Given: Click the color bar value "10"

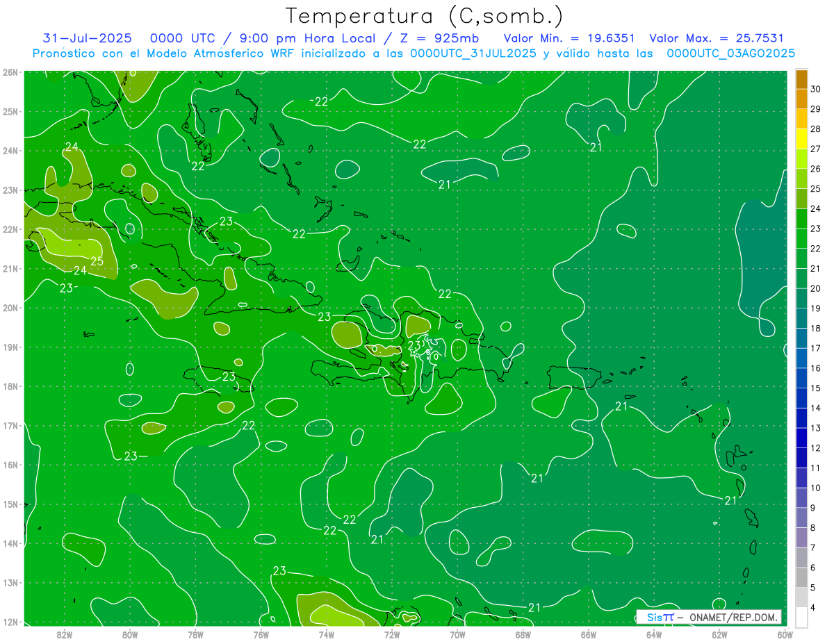Looking at the screenshot, I should pos(816,488).
